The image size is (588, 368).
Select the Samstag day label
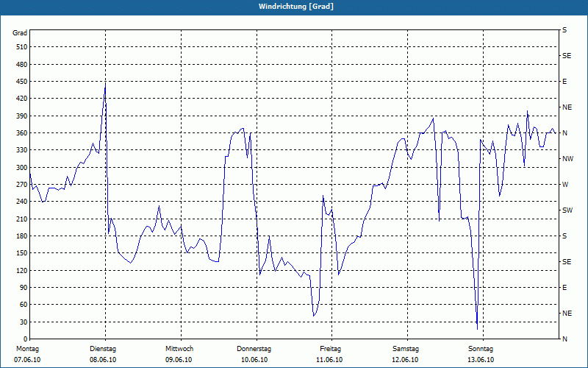point(406,349)
